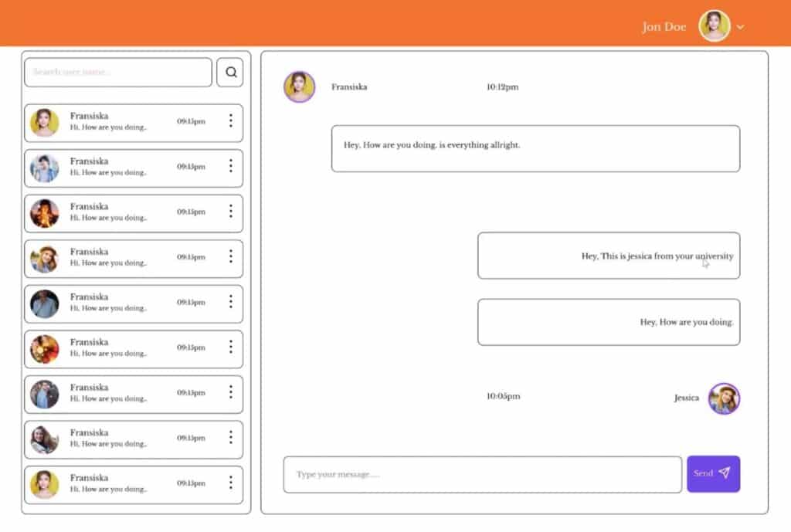Click Fransiska's avatar in chat header
This screenshot has width=791, height=532.
tap(299, 87)
